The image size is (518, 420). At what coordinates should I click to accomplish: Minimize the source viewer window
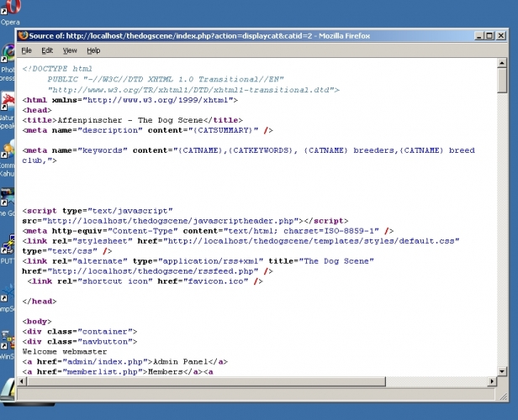coord(478,35)
